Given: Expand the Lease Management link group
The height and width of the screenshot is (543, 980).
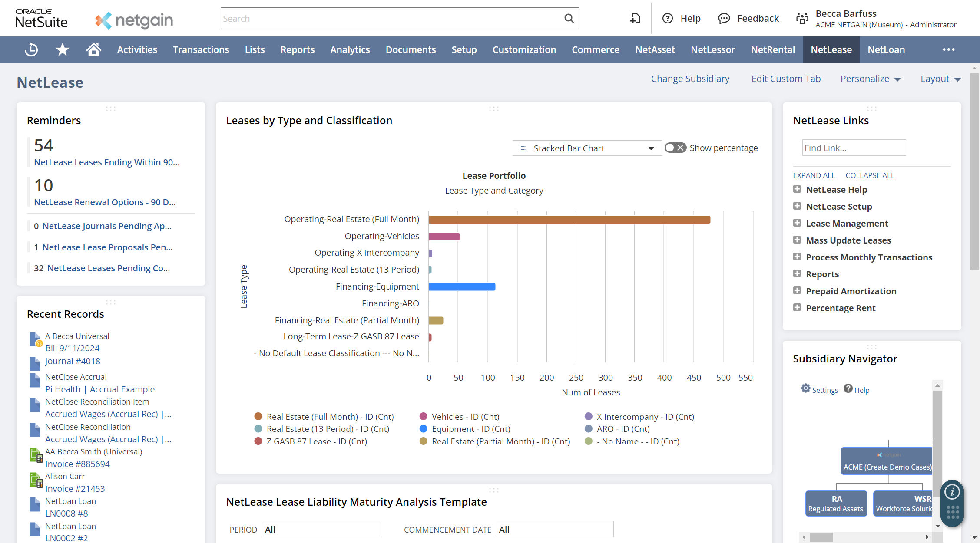Looking at the screenshot, I should [x=797, y=223].
